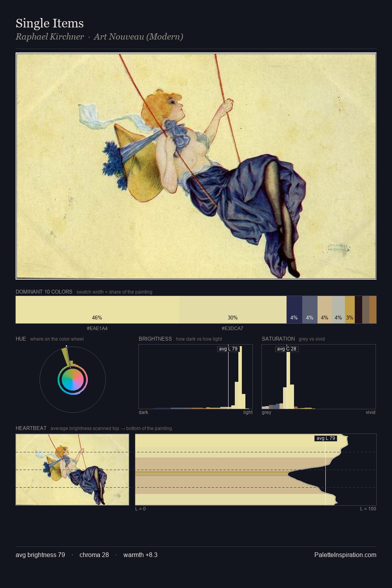Click the HUE section heading

point(21,339)
